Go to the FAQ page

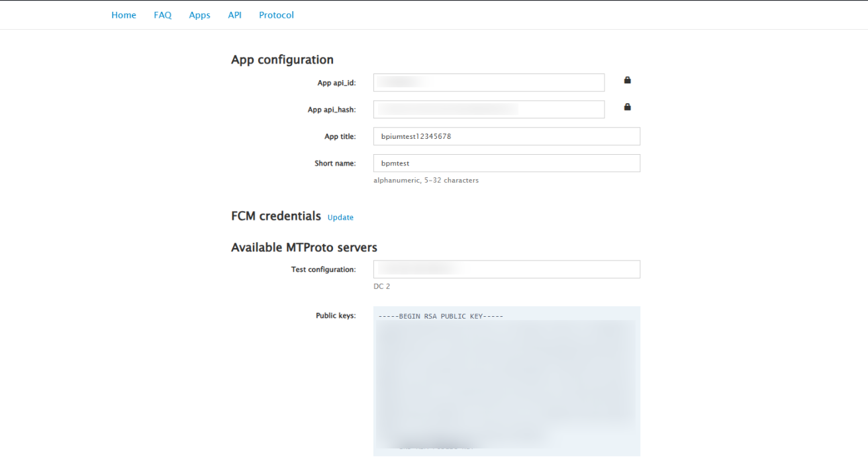click(x=163, y=15)
